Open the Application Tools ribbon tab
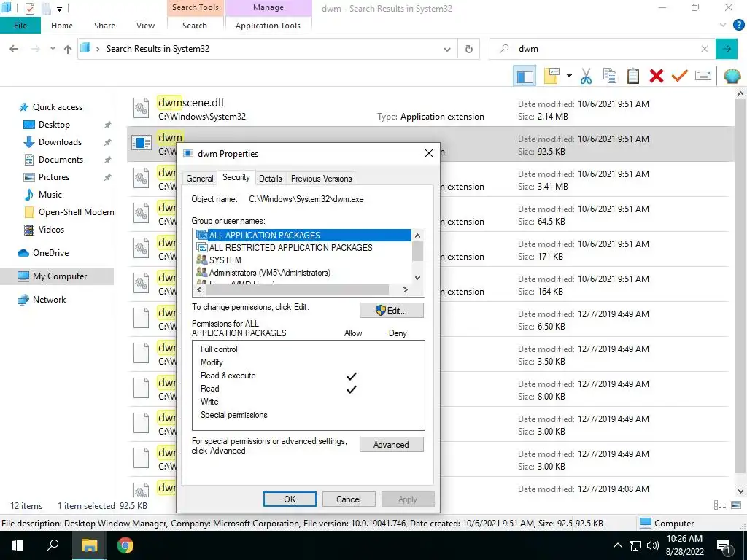Image resolution: width=747 pixels, height=560 pixels. [x=268, y=26]
